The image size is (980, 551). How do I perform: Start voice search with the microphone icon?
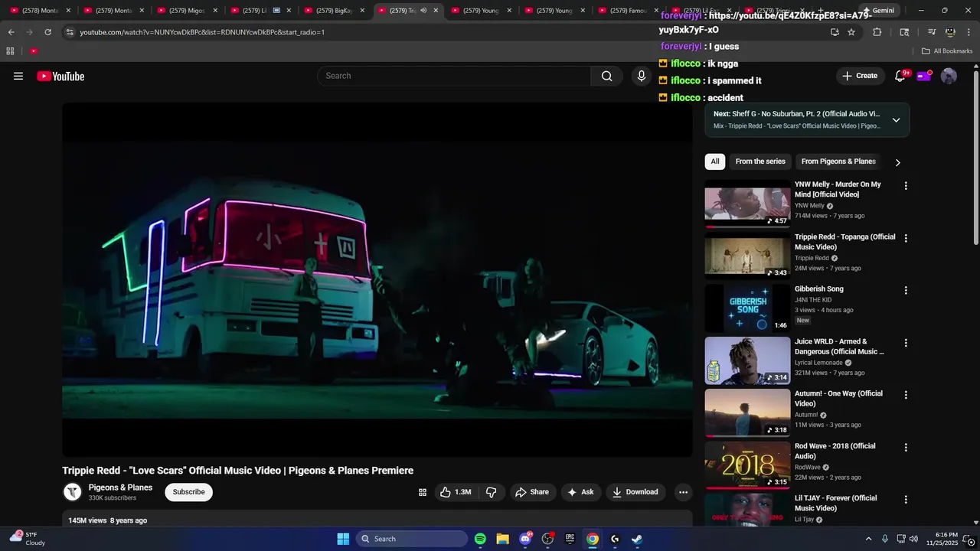click(642, 76)
